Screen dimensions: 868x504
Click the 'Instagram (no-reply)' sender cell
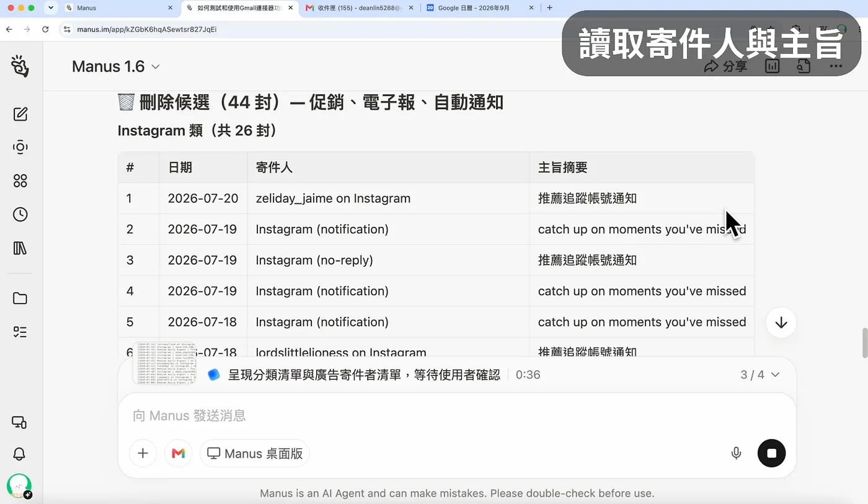[x=388, y=260]
